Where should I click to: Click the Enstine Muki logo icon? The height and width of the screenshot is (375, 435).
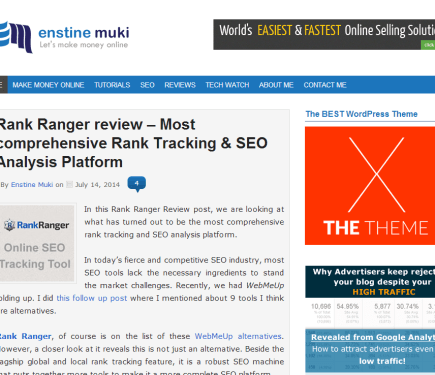pyautogui.click(x=16, y=37)
